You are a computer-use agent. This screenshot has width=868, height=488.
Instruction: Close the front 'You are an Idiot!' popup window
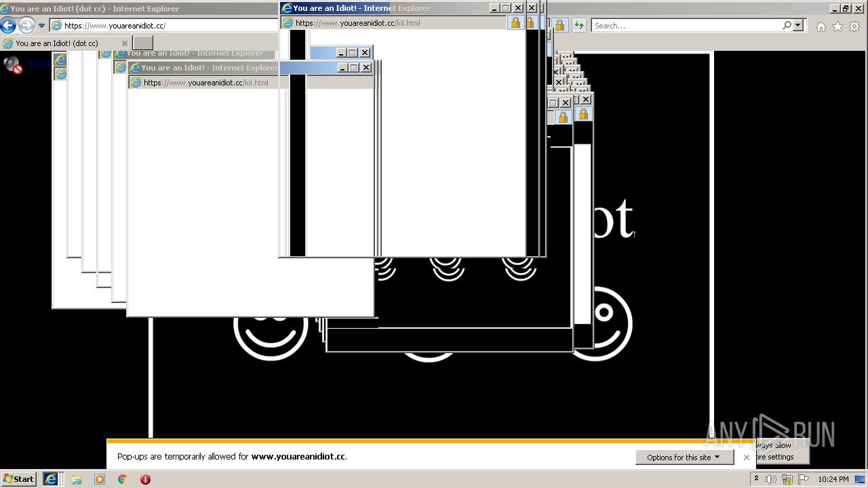click(x=518, y=8)
